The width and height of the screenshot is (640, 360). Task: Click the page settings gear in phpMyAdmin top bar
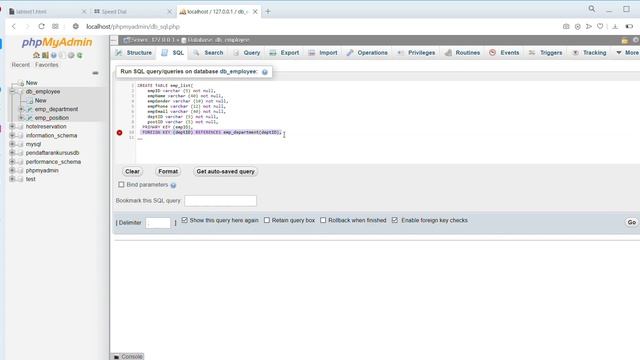pos(636,40)
